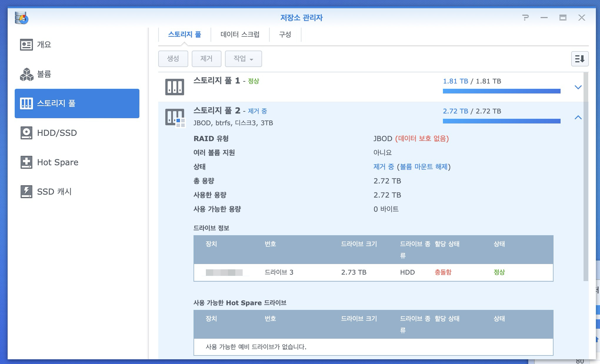Select the 볼륨 cubes icon

[26, 74]
